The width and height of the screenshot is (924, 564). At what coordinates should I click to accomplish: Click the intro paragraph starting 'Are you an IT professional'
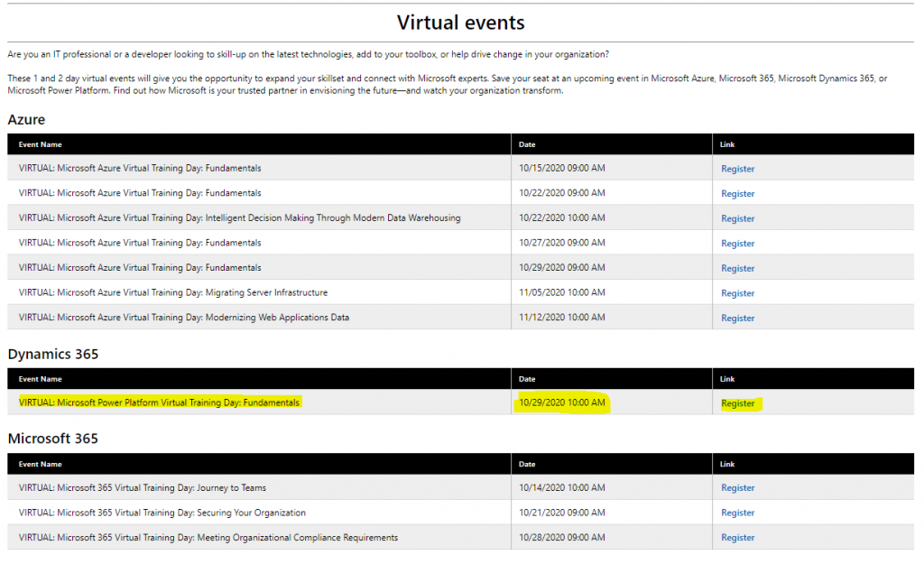309,54
